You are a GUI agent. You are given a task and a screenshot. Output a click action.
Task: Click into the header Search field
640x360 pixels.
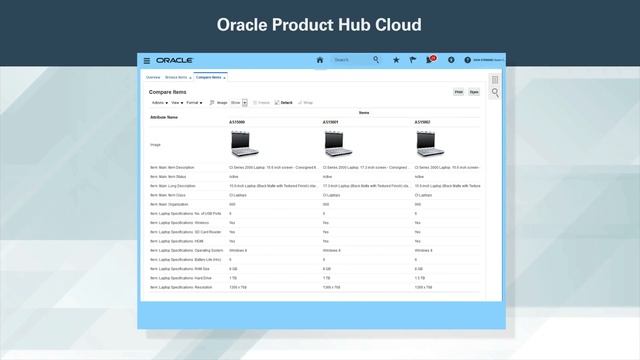click(351, 60)
